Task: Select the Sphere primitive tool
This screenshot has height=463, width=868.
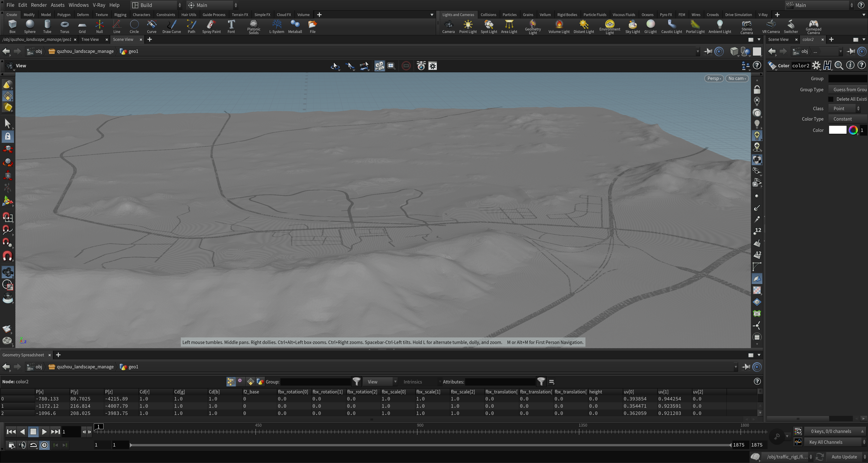Action: [x=29, y=25]
